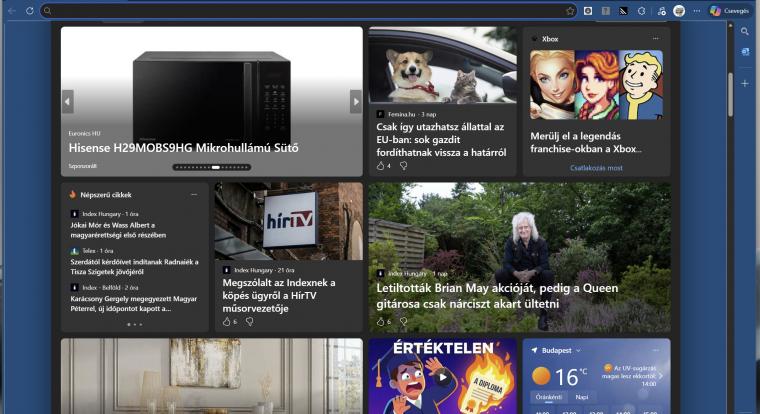Open UV-sugárzás alert chevron arrow
Viewport: 760px width, 414px height.
click(661, 376)
